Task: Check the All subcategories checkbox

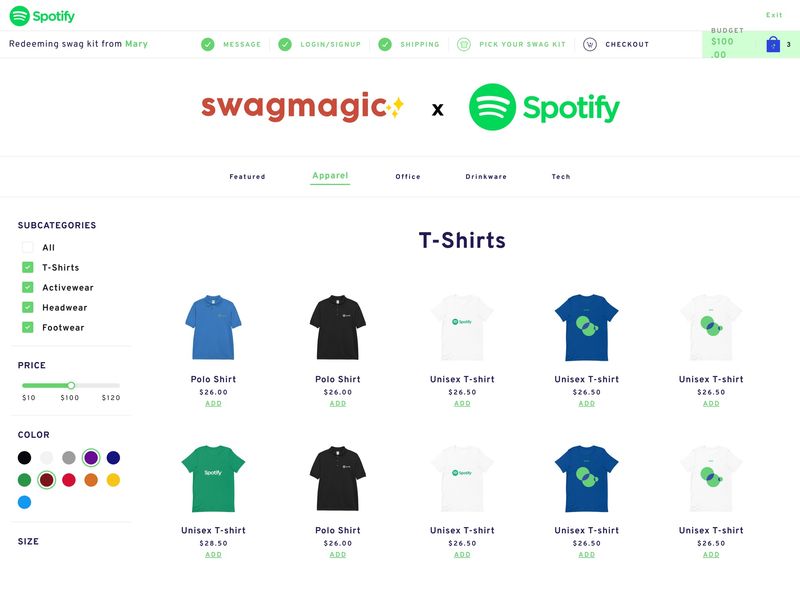Action: (28, 248)
